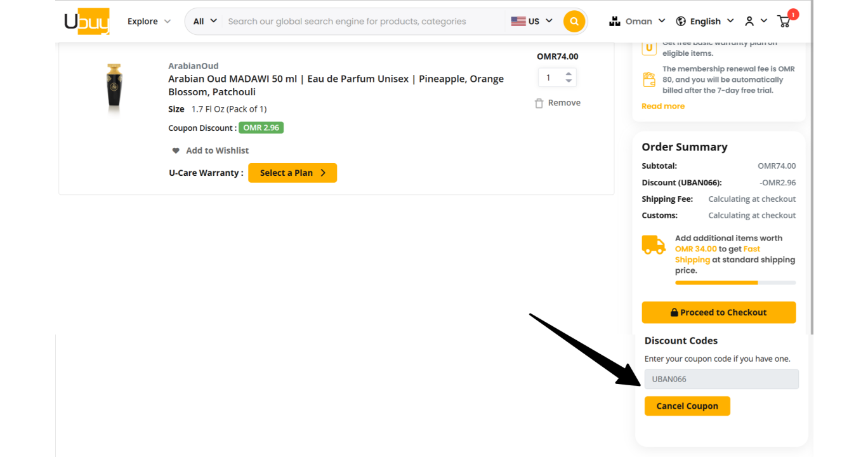This screenshot has width=868, height=457.
Task: Open the user account menu
Action: pyautogui.click(x=756, y=21)
